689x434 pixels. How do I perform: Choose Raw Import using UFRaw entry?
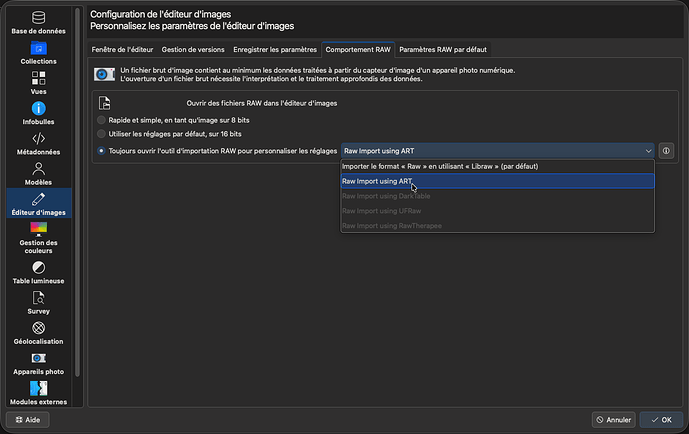pos(497,211)
